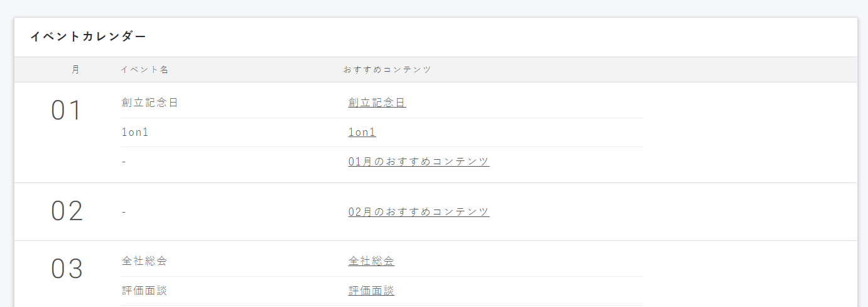868x307 pixels.
Task: Select the month number 02
Action: (67, 211)
